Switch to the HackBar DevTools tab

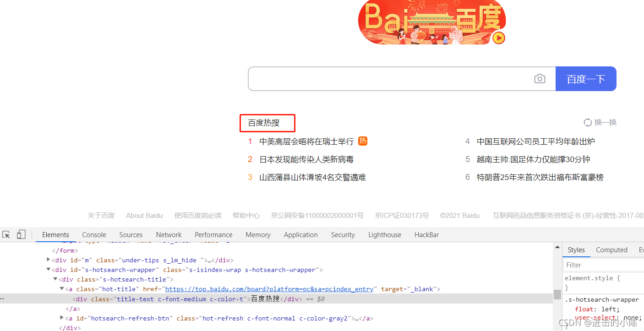click(x=426, y=234)
